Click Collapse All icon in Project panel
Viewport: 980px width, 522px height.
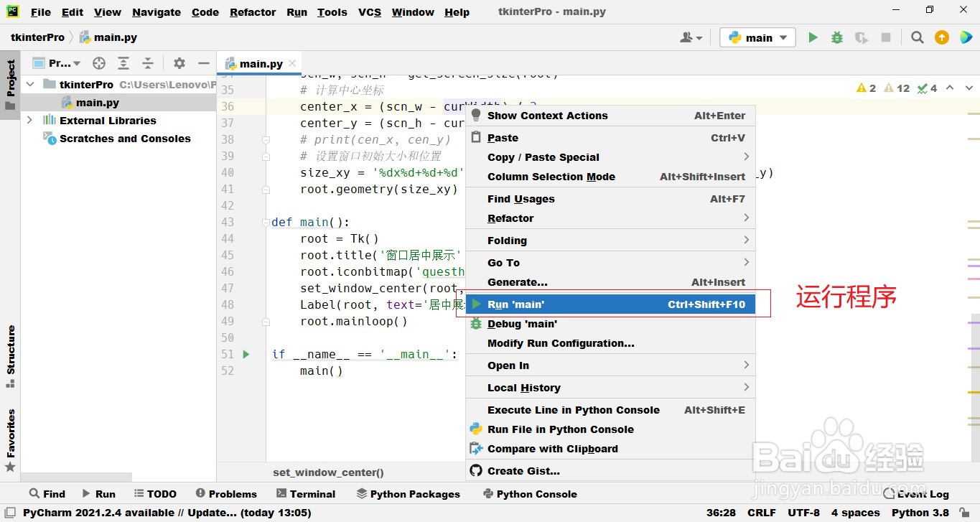tap(148, 63)
